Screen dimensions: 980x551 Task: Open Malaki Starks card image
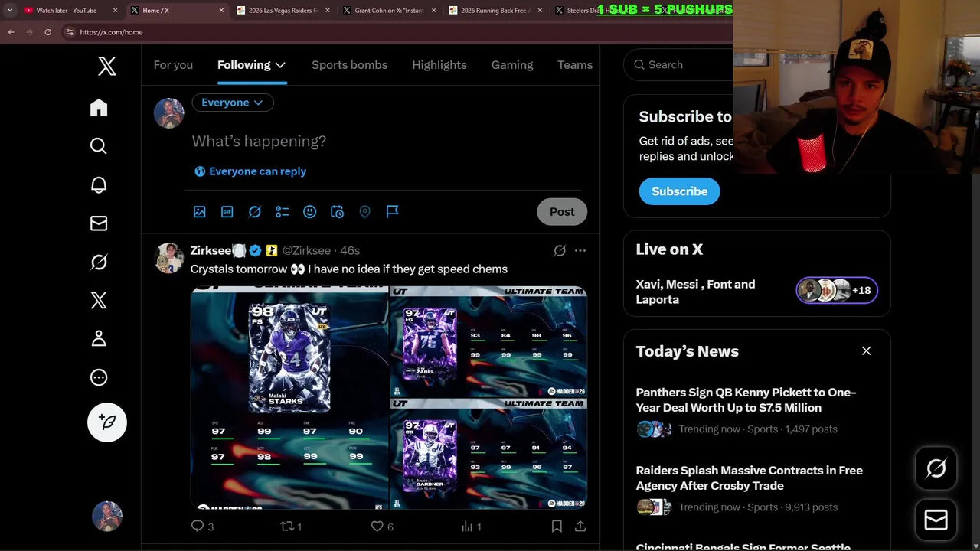(x=289, y=398)
